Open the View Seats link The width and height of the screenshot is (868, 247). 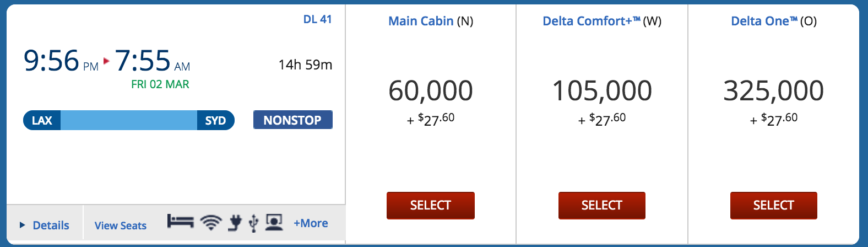121,225
